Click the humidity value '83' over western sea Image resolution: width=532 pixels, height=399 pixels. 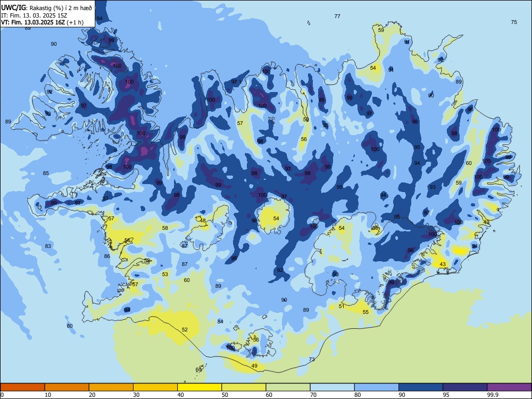[x=48, y=246]
